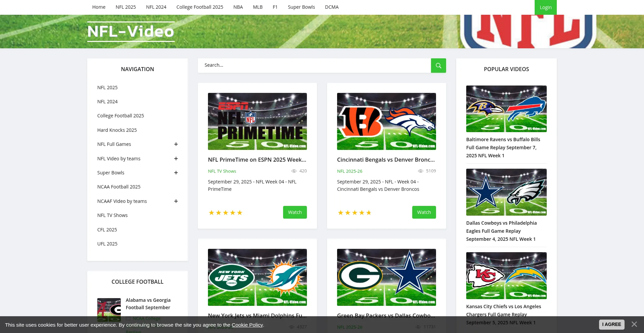The height and width of the screenshot is (333, 644).
Task: Click the star rating under Bengals vs Broncos
Action: coord(355,213)
